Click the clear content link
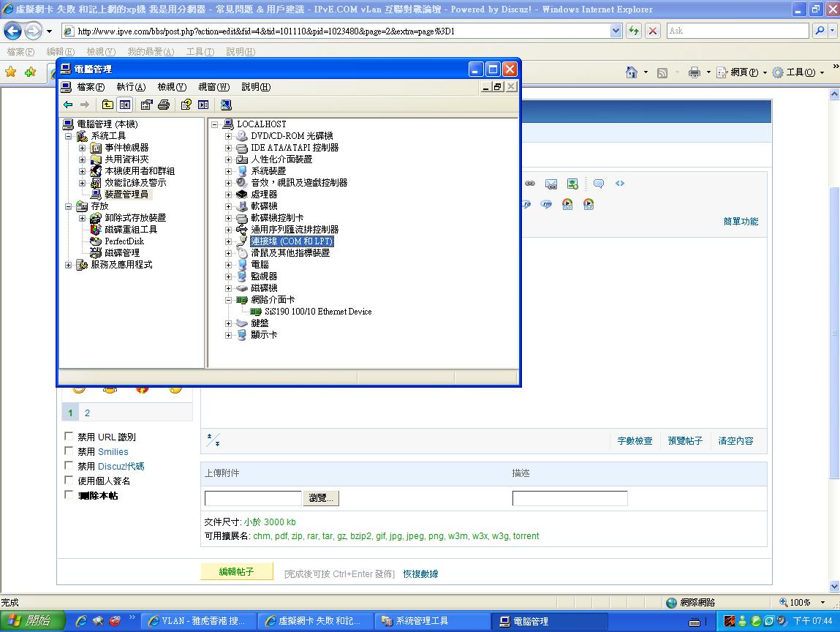The height and width of the screenshot is (632, 840). click(735, 440)
